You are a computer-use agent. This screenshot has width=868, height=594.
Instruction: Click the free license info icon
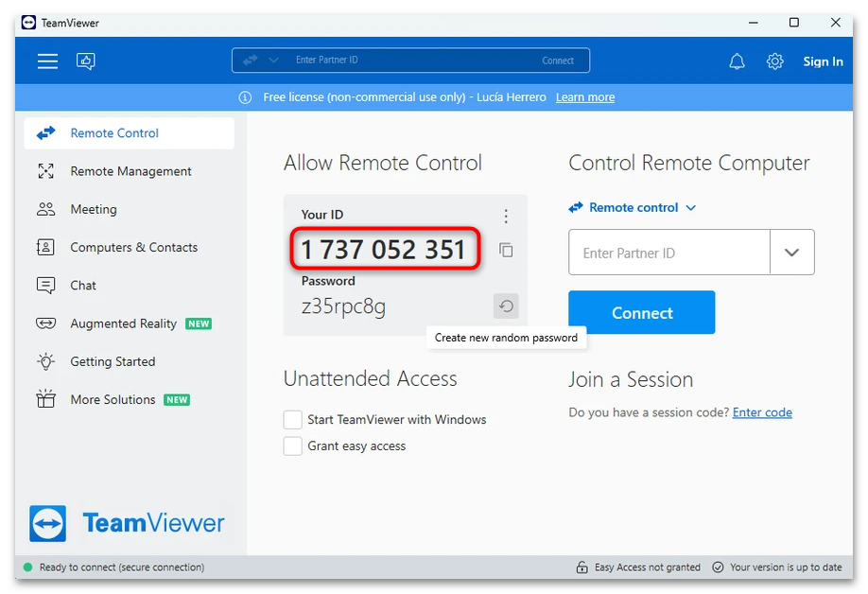pos(245,97)
